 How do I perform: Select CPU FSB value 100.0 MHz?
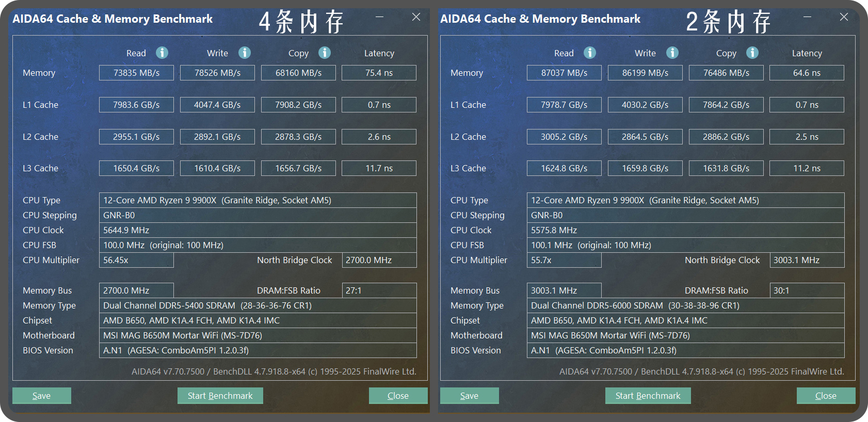[x=258, y=245]
